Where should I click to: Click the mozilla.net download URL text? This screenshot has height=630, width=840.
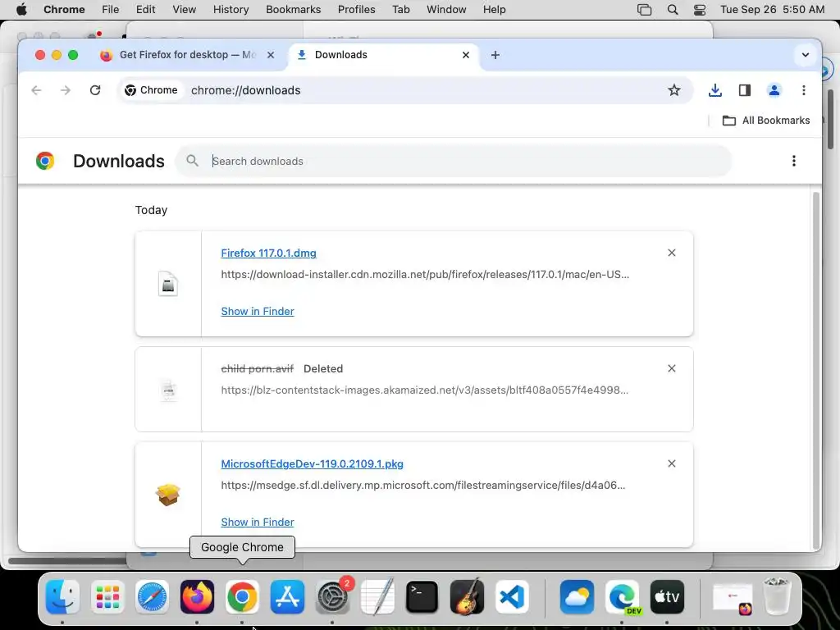tap(426, 274)
